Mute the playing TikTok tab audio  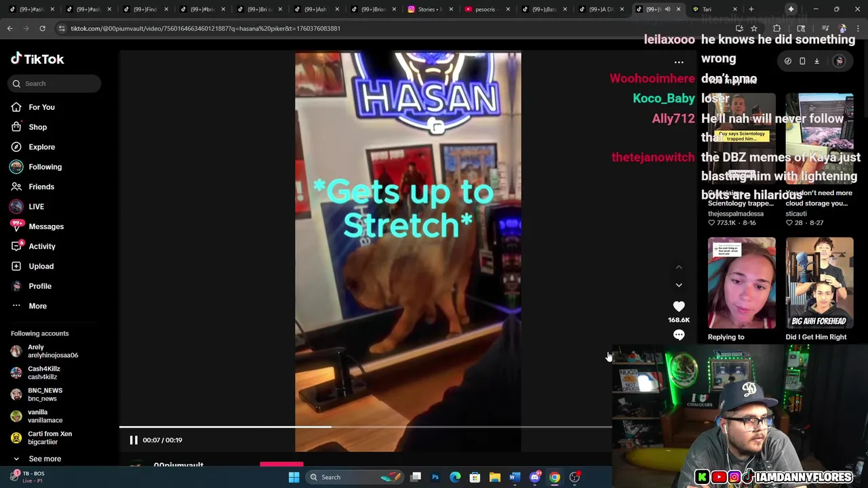pos(667,9)
